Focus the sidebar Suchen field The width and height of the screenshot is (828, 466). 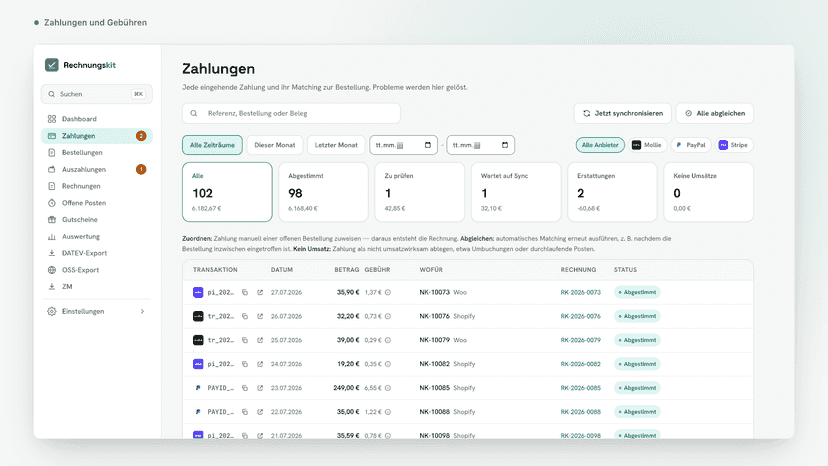click(x=97, y=94)
